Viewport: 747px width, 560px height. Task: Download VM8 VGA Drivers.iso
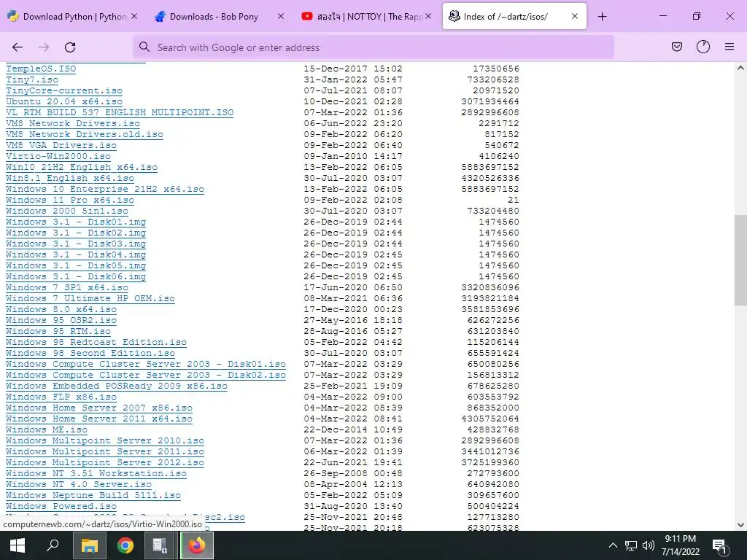pyautogui.click(x=61, y=145)
